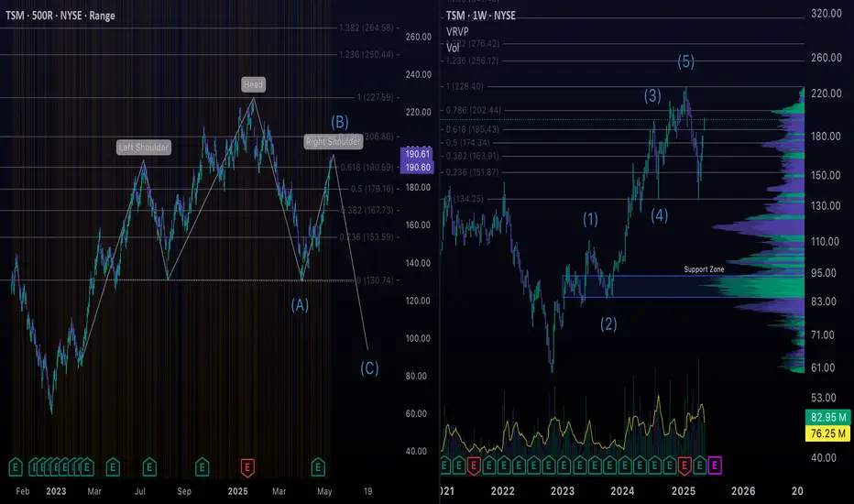The image size is (854, 504).
Task: Click the (5) Elliott wave label
Action: point(685,61)
